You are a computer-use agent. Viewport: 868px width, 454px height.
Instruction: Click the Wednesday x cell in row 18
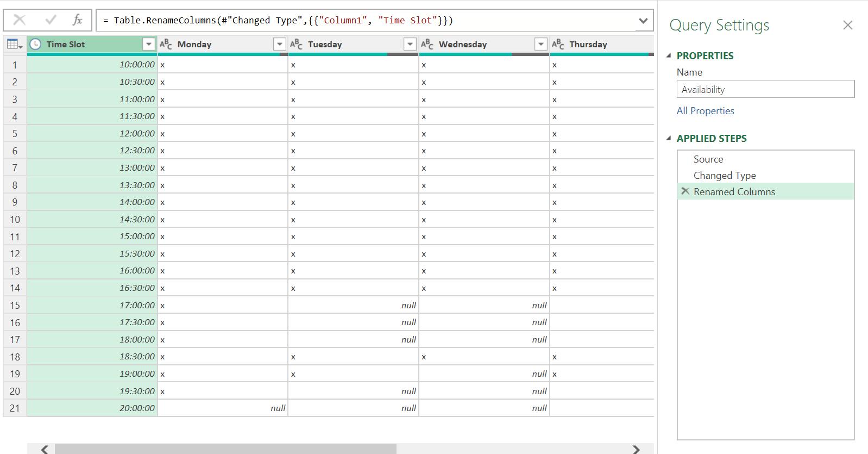484,357
